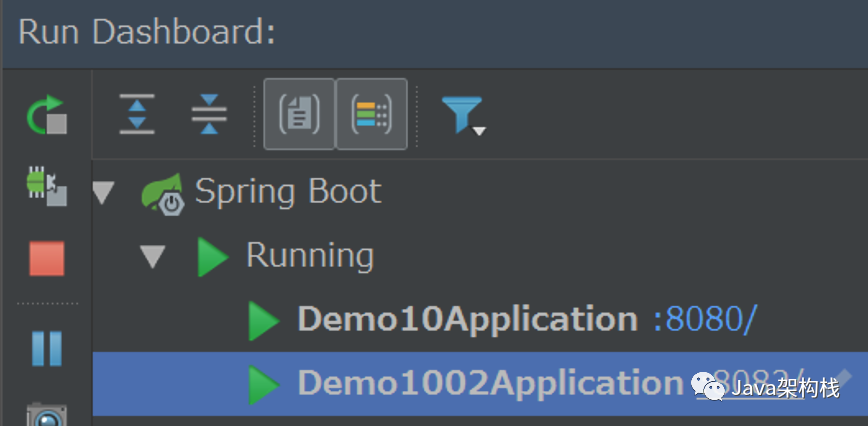Click the camera dump threads icon

pyautogui.click(x=46, y=414)
